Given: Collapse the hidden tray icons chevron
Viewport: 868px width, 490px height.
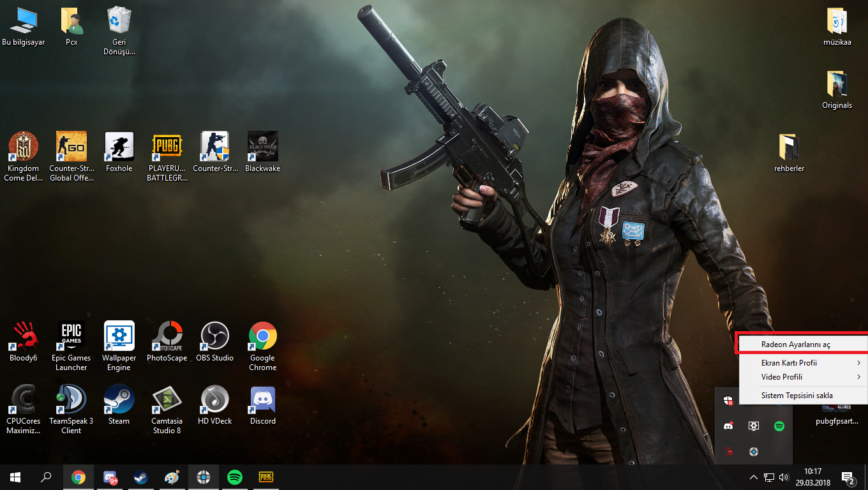Looking at the screenshot, I should coord(753,477).
